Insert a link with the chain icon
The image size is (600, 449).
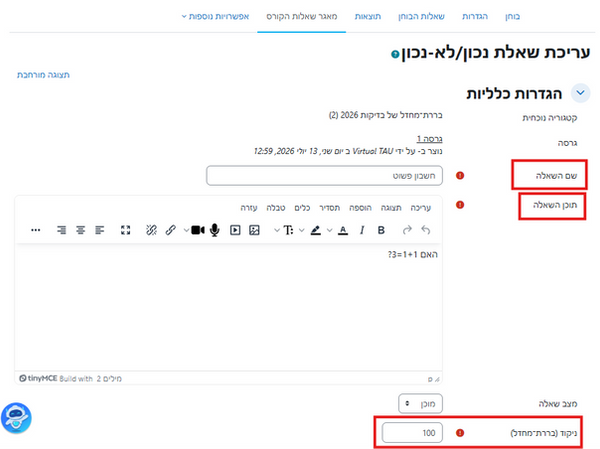pyautogui.click(x=170, y=230)
